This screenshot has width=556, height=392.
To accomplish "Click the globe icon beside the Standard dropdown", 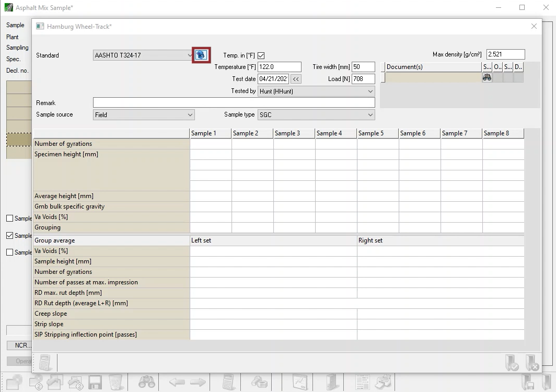I will pyautogui.click(x=201, y=55).
